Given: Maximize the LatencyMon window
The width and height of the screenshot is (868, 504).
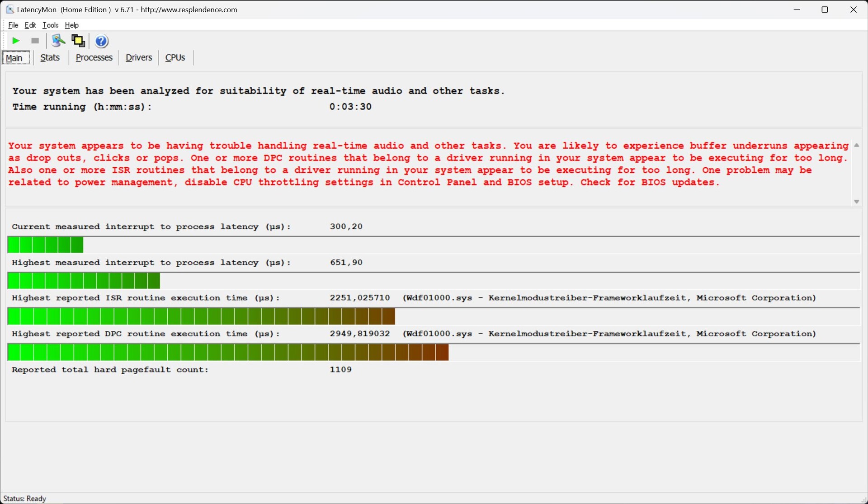Looking at the screenshot, I should click(x=825, y=9).
